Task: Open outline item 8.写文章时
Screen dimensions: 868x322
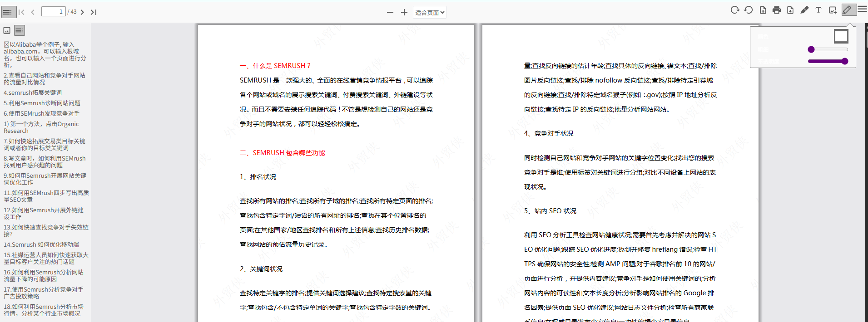Action: coord(45,162)
